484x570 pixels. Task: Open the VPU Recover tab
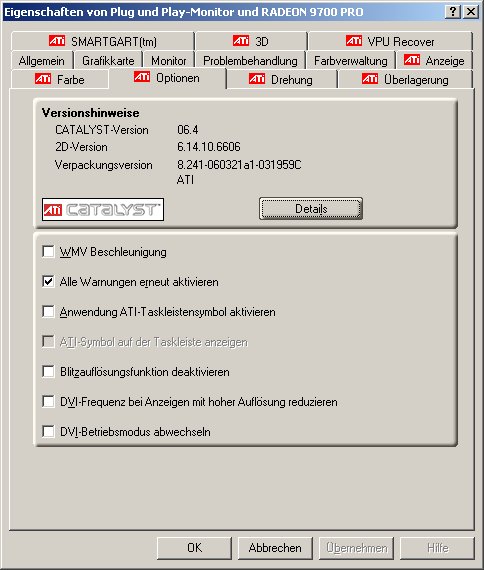pyautogui.click(x=390, y=41)
